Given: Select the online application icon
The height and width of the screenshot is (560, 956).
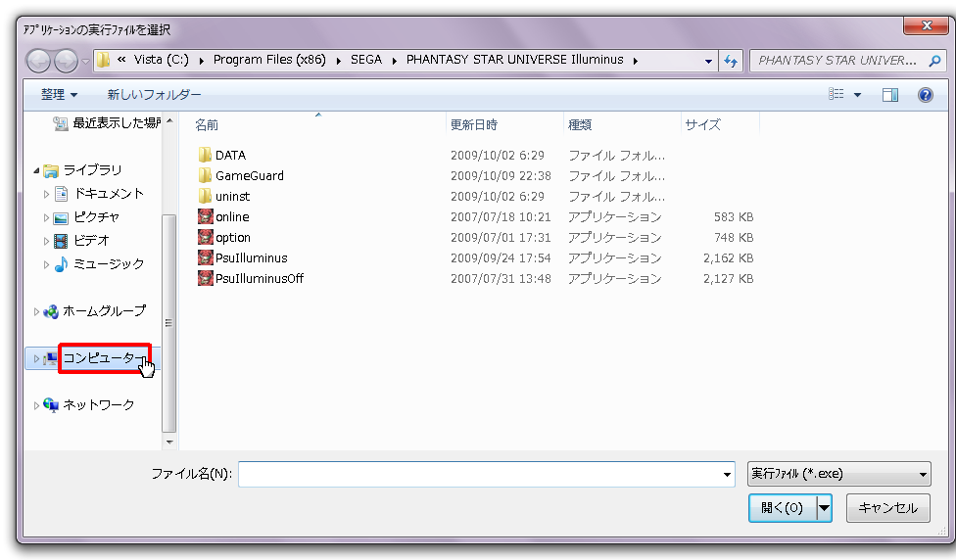Looking at the screenshot, I should point(206,216).
